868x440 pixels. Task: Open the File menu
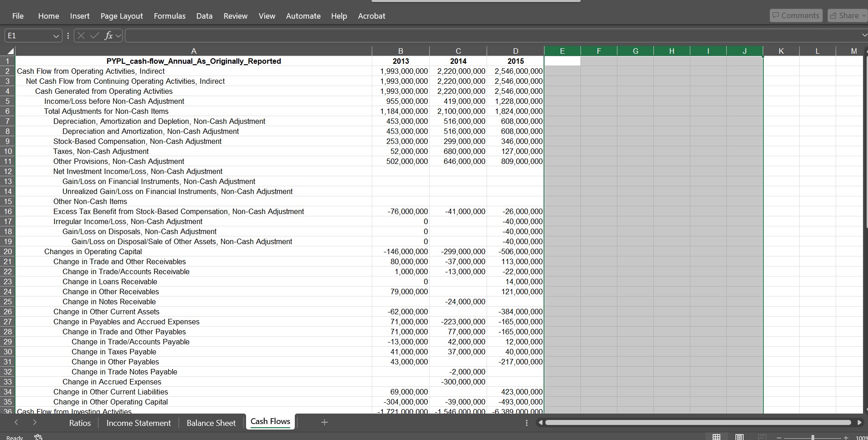(x=18, y=16)
